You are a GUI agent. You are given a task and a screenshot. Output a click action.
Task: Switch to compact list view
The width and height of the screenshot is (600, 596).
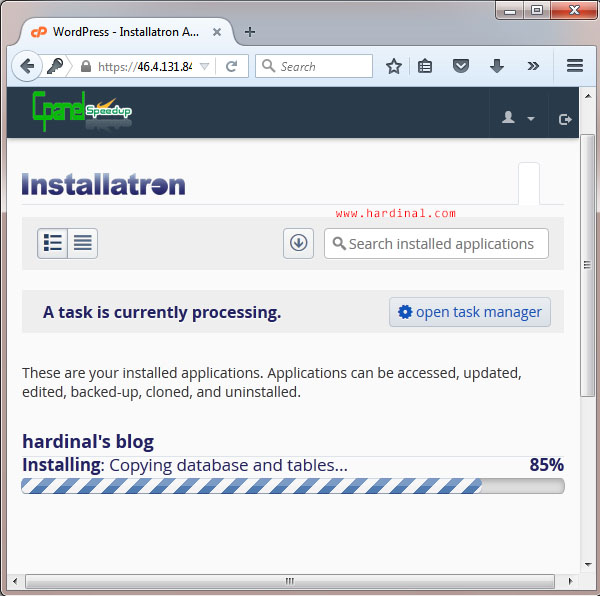click(x=83, y=243)
